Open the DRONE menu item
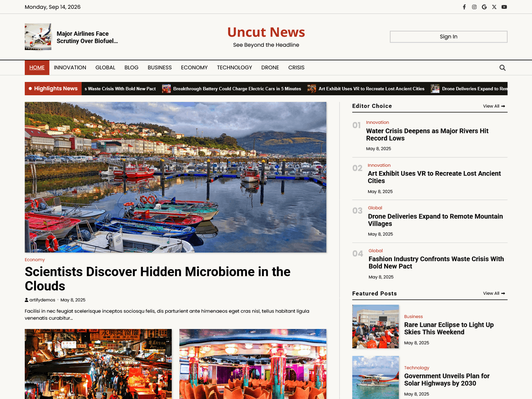Screen dimensions: 532x399 270,68
